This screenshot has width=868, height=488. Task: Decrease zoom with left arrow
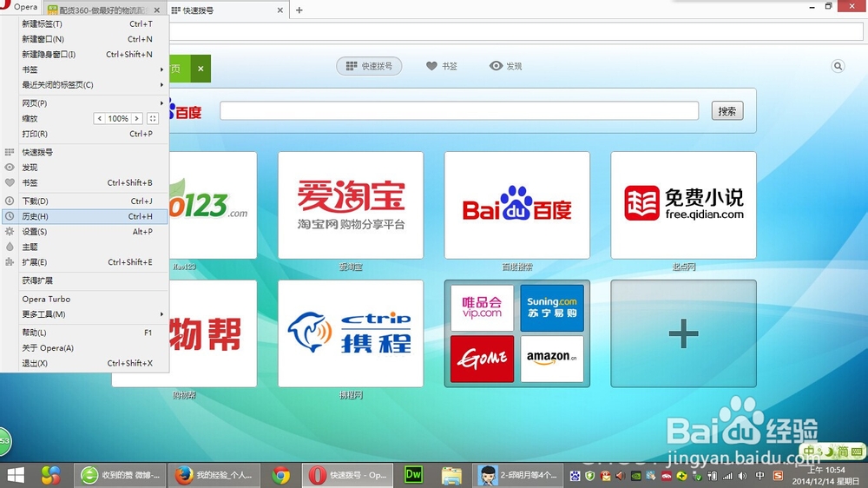pyautogui.click(x=99, y=119)
